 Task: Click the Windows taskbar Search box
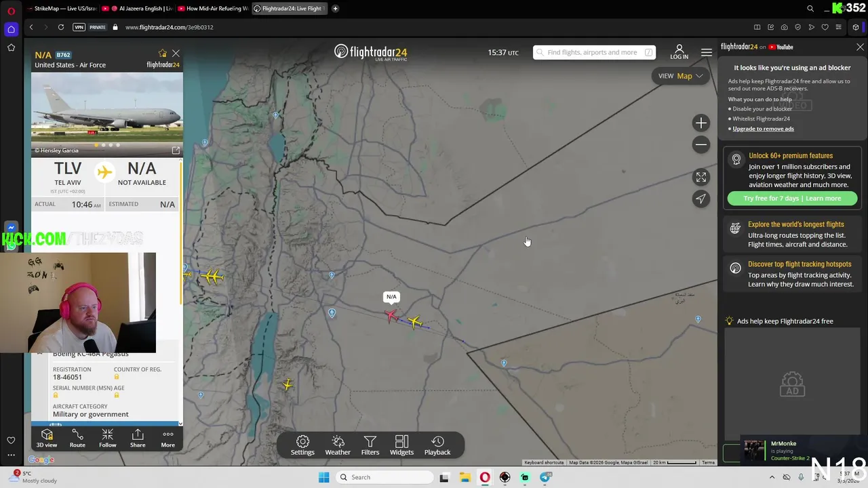(x=385, y=477)
